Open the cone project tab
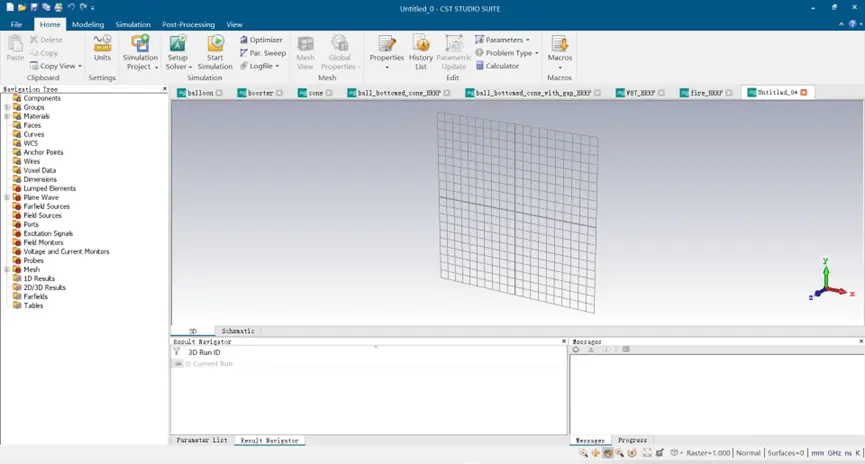Viewport: 865px width, 464px height. click(x=315, y=93)
